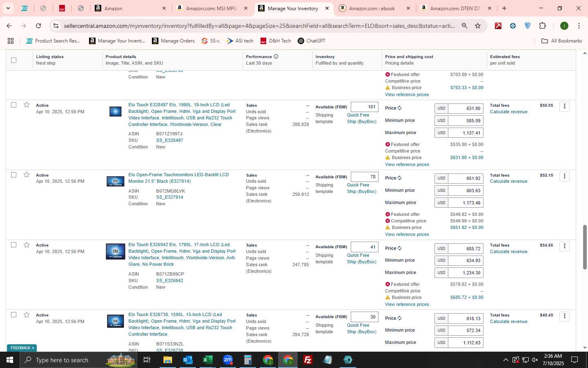Refresh price icon for E326942 listing
The width and height of the screenshot is (588, 368).
coord(400,248)
